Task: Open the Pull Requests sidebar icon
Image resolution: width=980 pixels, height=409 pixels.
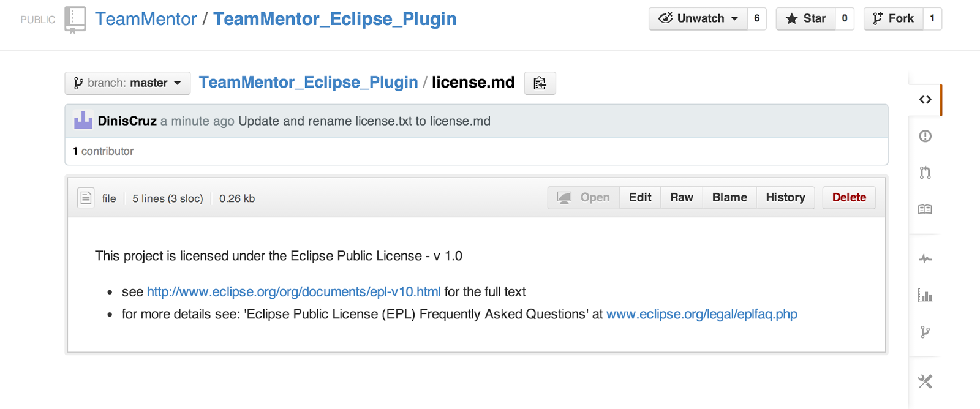Action: [925, 173]
